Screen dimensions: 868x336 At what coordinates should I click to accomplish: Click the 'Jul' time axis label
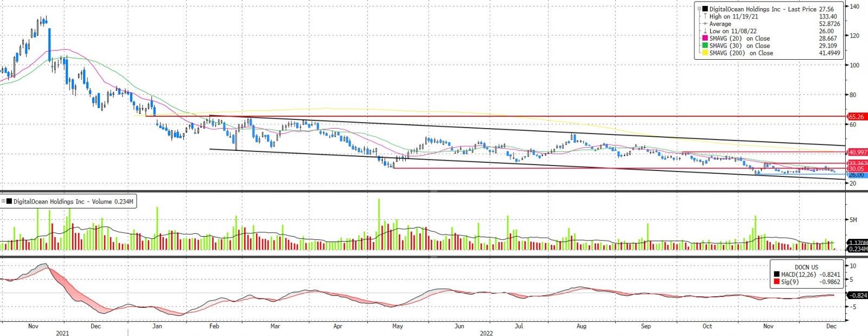519,326
